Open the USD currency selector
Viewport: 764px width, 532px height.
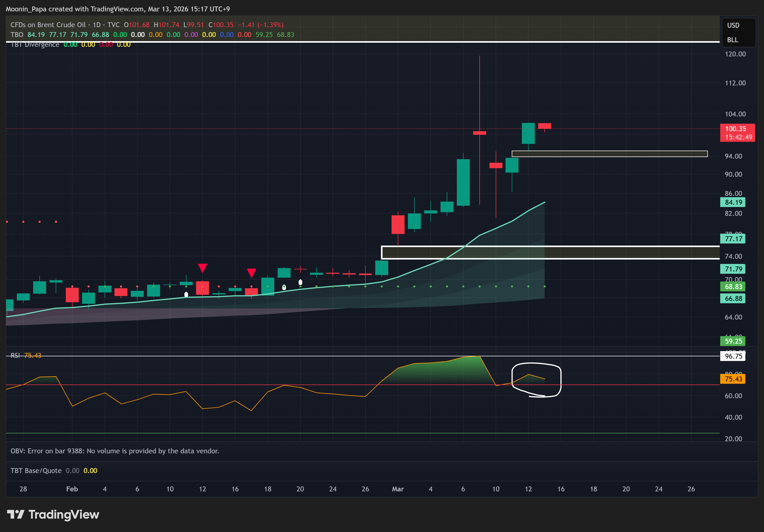733,25
